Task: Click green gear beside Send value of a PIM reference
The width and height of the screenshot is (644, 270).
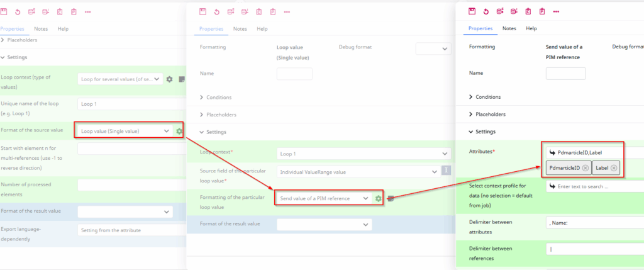Action: [378, 198]
